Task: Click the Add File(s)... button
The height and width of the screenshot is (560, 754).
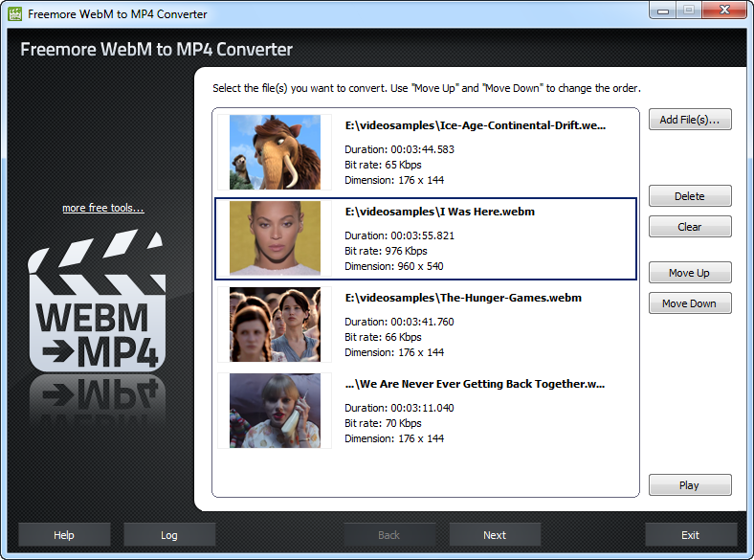Action: [690, 120]
